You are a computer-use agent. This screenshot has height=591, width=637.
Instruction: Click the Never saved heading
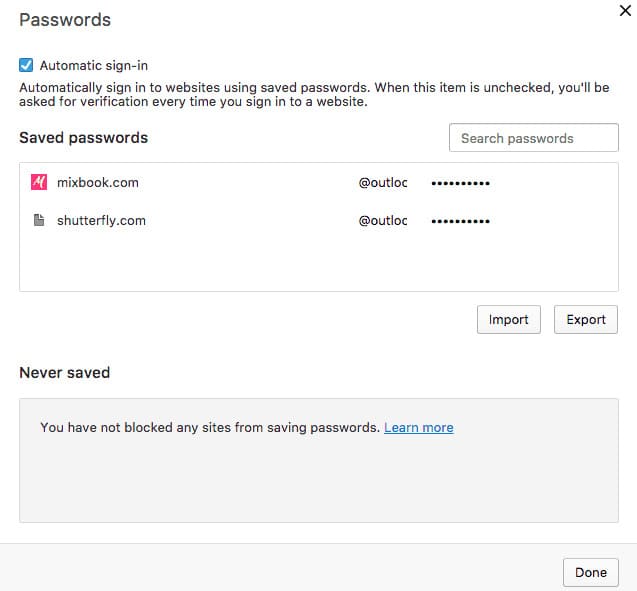coord(64,373)
